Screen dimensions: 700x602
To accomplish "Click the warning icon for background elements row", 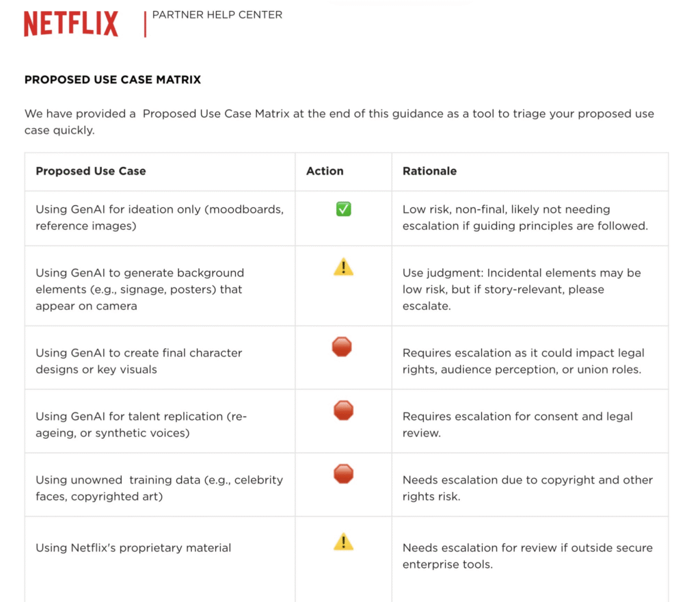I will coord(343,267).
